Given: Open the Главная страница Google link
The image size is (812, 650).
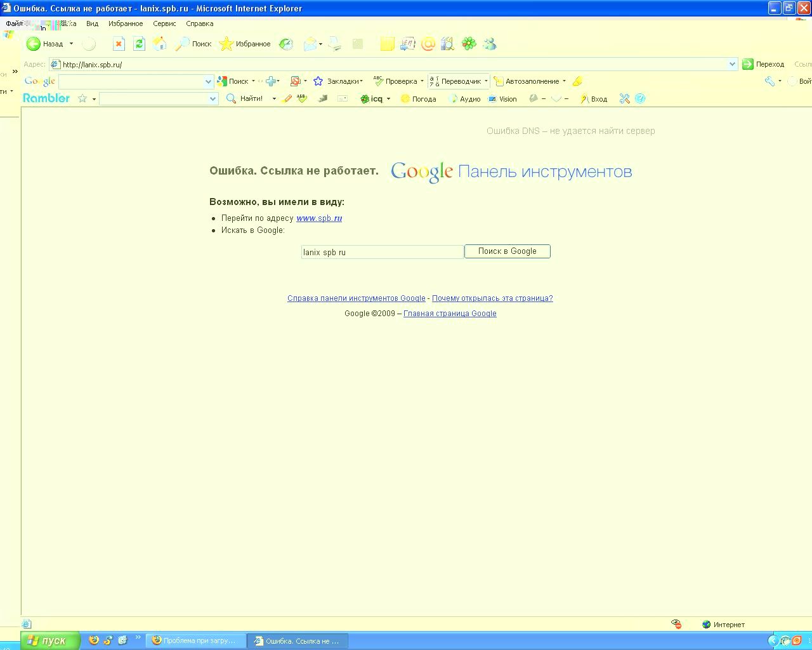Looking at the screenshot, I should (x=450, y=314).
